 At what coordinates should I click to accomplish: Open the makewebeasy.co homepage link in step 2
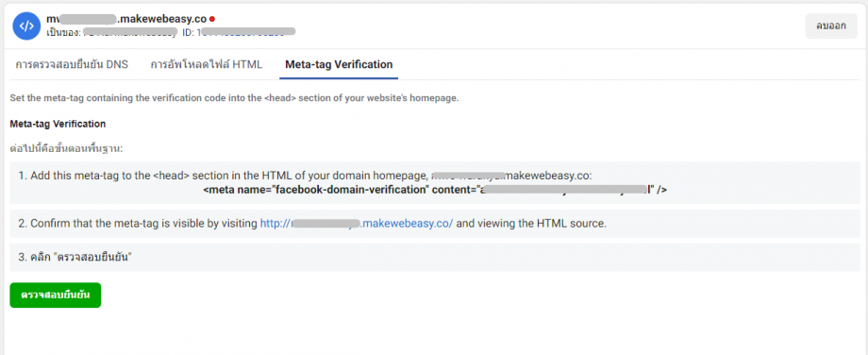pos(357,224)
